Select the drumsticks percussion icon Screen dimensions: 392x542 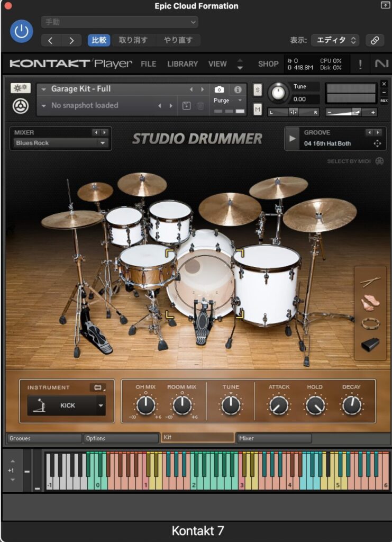click(x=370, y=282)
